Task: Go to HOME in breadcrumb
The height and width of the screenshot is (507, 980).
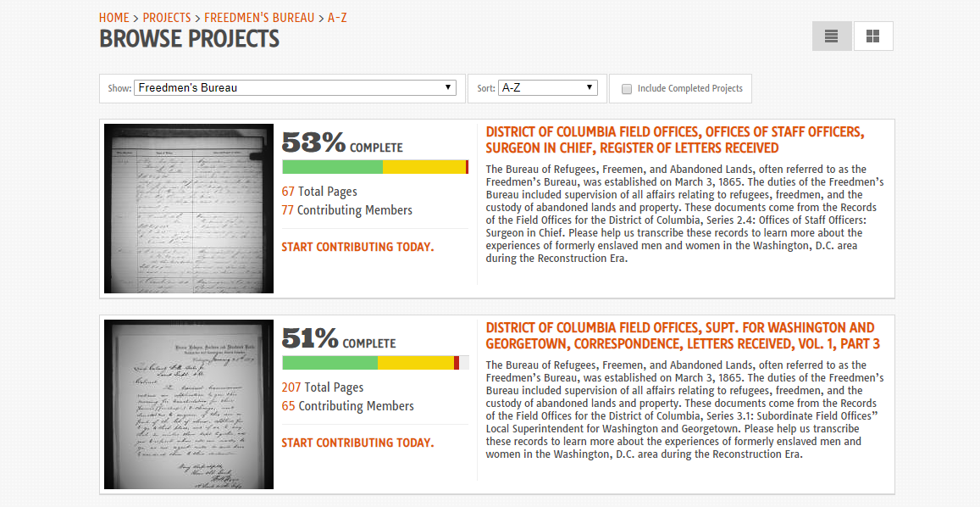Action: click(114, 18)
